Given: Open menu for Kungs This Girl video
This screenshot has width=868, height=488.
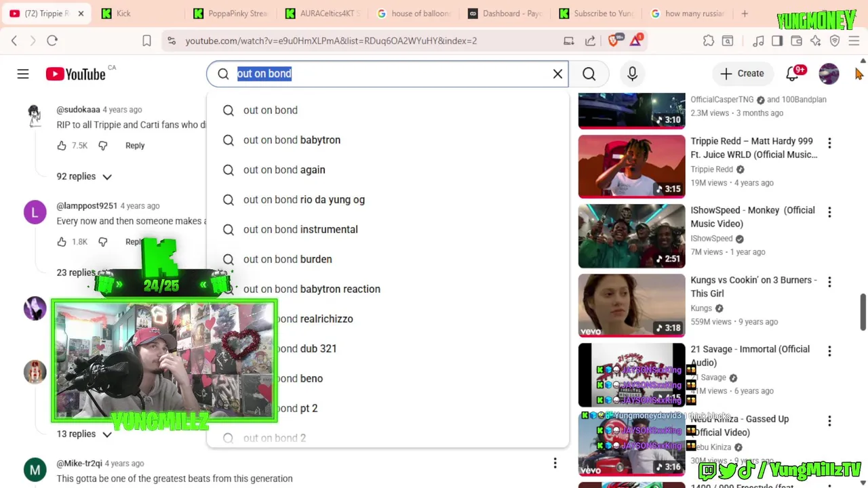Looking at the screenshot, I should pos(829,282).
